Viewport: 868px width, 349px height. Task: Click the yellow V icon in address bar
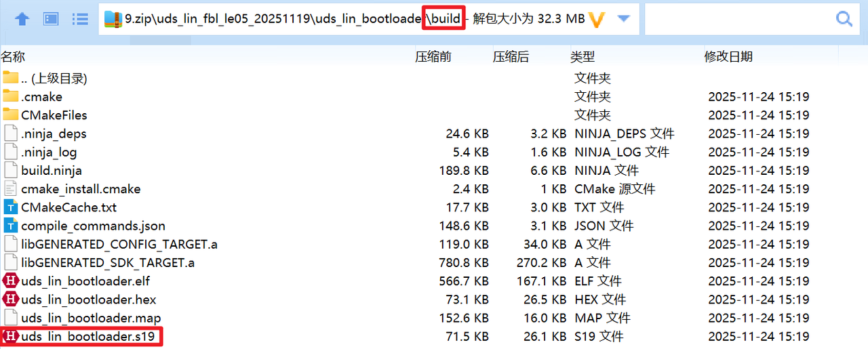597,20
